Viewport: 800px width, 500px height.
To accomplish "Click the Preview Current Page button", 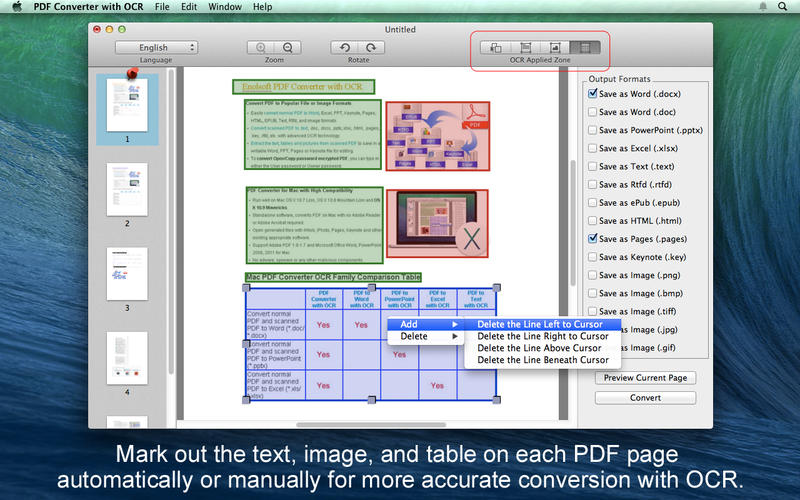I will tap(645, 378).
